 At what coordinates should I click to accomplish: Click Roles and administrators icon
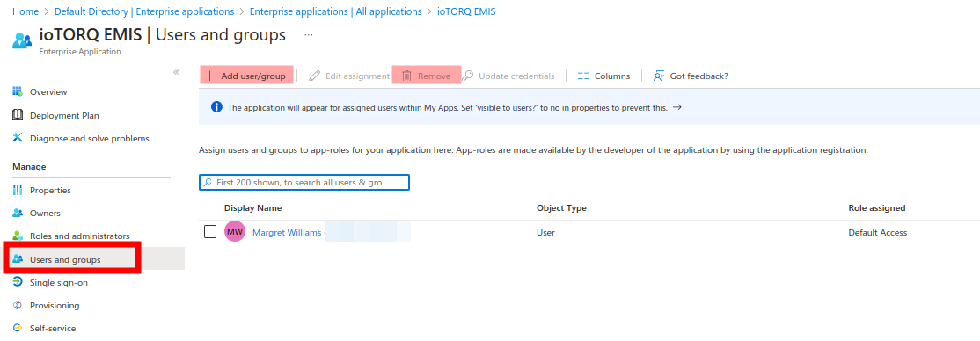click(18, 236)
